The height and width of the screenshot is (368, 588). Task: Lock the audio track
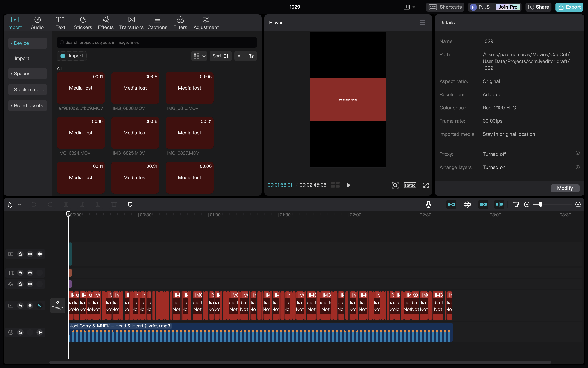click(20, 332)
